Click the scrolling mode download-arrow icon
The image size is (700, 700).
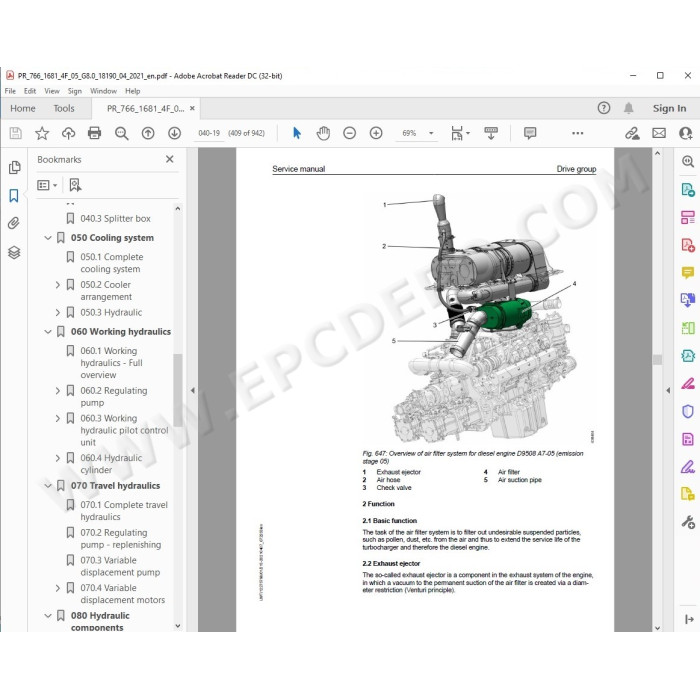point(491,133)
